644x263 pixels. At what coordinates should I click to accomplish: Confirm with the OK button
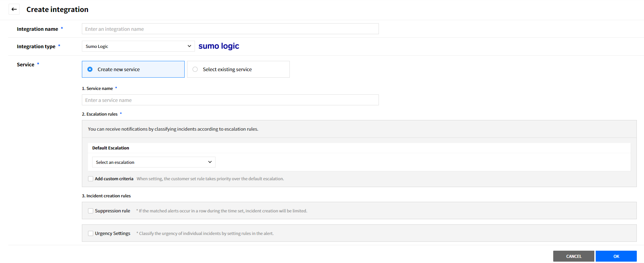tap(616, 256)
